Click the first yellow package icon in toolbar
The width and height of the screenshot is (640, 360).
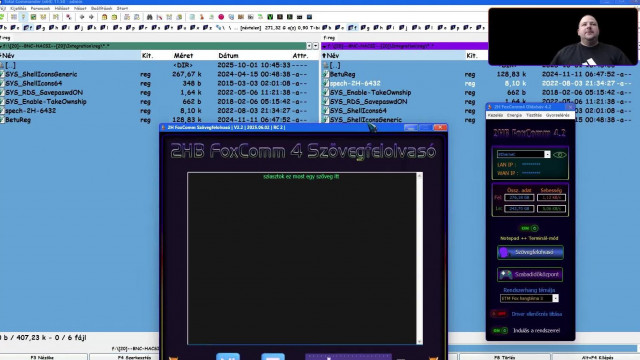[x=104, y=17]
